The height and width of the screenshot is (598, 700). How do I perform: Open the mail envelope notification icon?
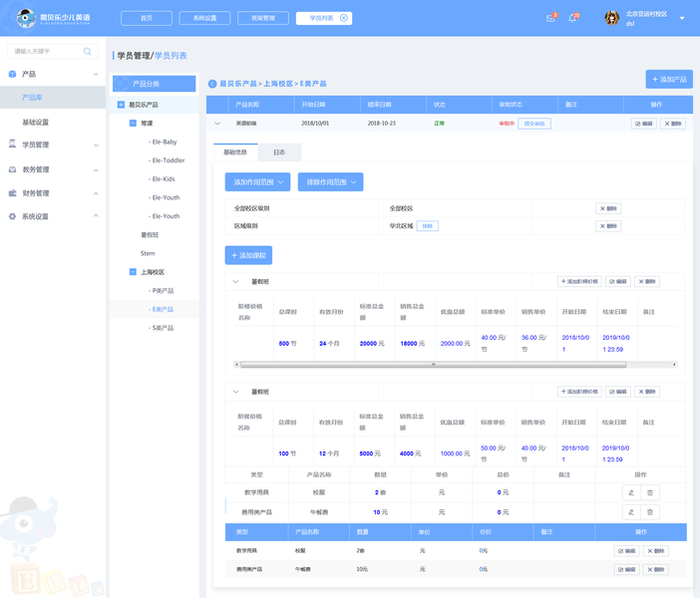coord(550,18)
